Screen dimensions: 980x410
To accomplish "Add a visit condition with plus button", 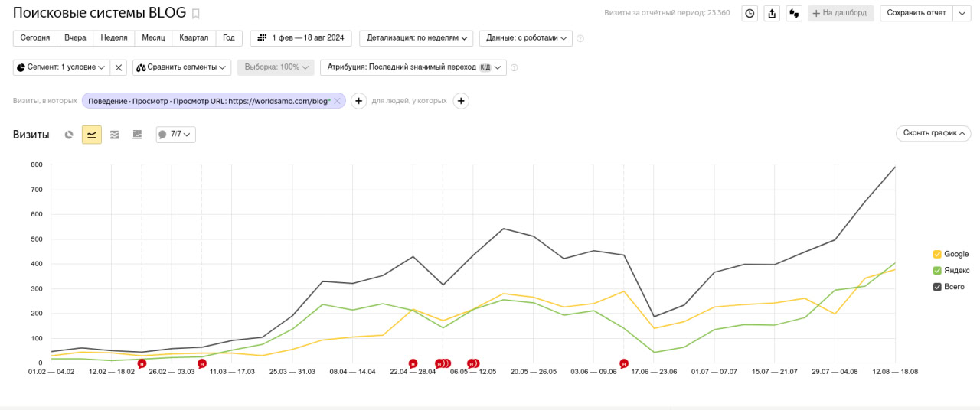I will (358, 101).
